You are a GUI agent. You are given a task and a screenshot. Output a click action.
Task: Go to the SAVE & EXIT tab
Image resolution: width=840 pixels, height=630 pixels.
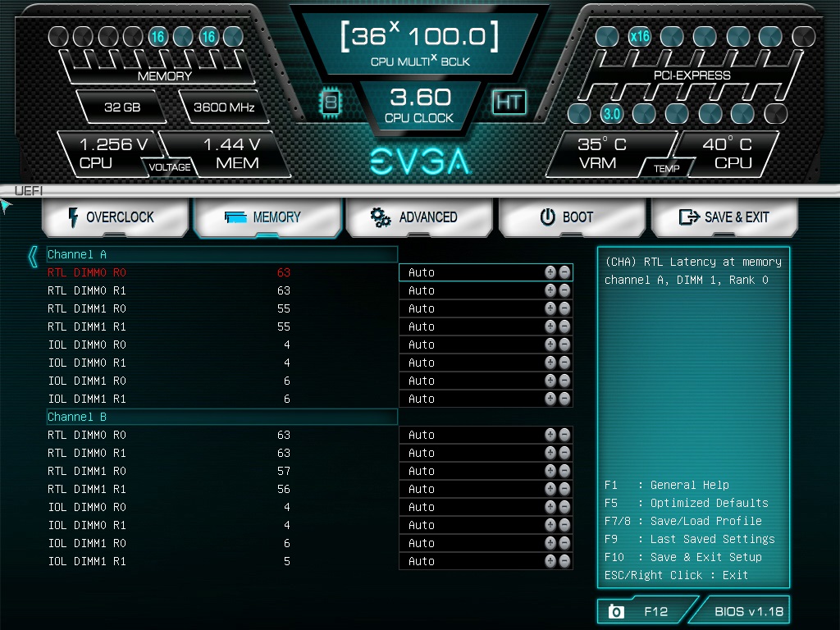click(x=724, y=217)
